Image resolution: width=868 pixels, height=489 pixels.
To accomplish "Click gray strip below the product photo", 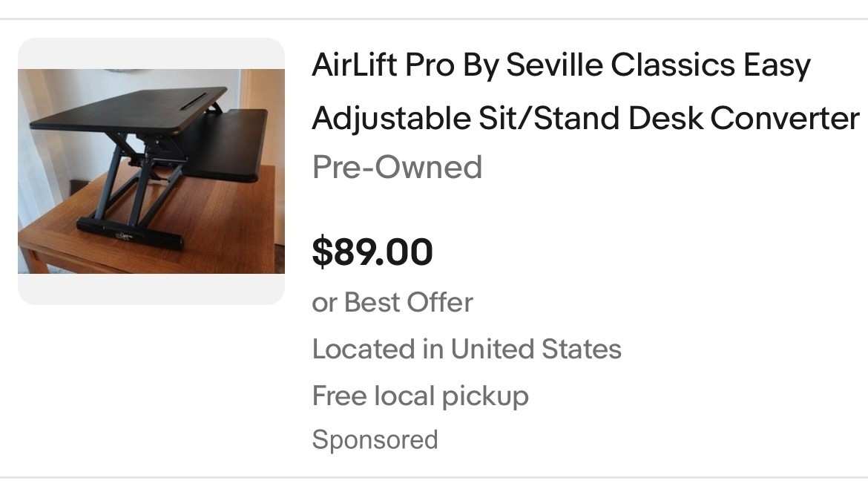I will (x=151, y=289).
